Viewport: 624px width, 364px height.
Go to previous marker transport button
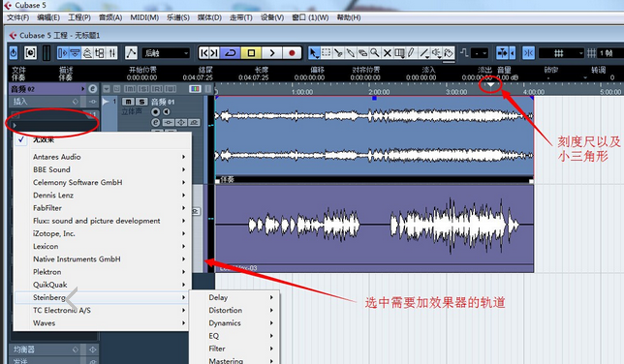pyautogui.click(x=204, y=53)
